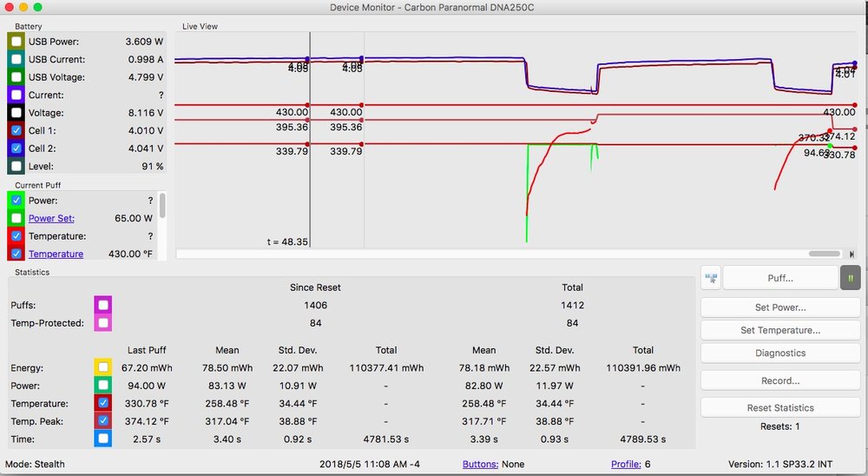
Task: Open Diagnostics
Action: point(780,354)
